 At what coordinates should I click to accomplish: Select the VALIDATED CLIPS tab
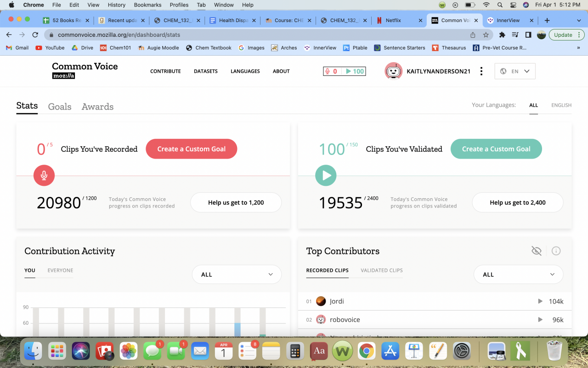382,270
